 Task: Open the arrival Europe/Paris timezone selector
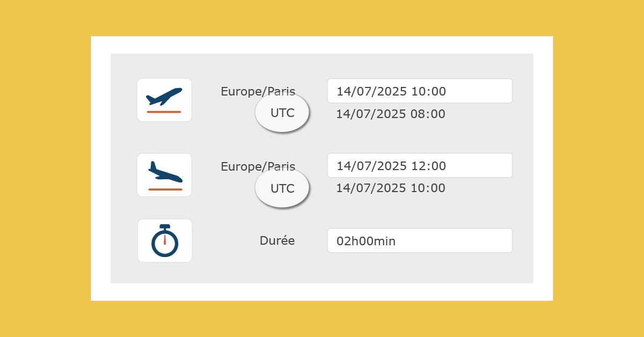pyautogui.click(x=258, y=166)
